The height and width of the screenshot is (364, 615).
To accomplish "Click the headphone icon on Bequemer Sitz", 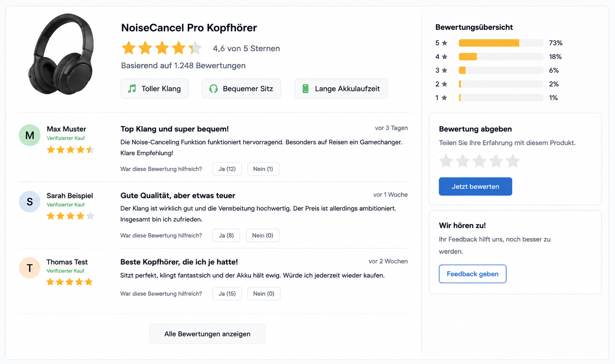I will point(214,89).
